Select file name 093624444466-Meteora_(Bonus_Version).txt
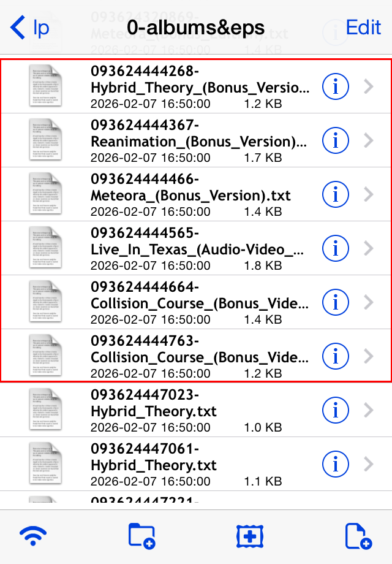 (x=190, y=188)
